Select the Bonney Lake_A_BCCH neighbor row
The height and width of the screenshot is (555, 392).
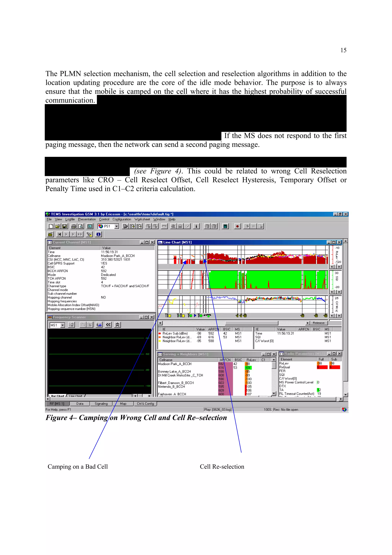215,371
